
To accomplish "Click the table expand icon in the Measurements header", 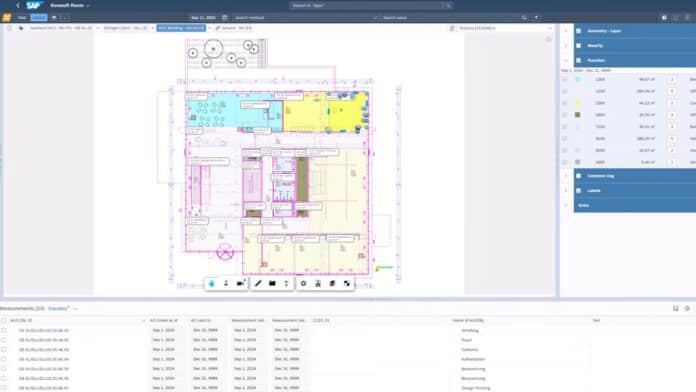I will point(676,308).
